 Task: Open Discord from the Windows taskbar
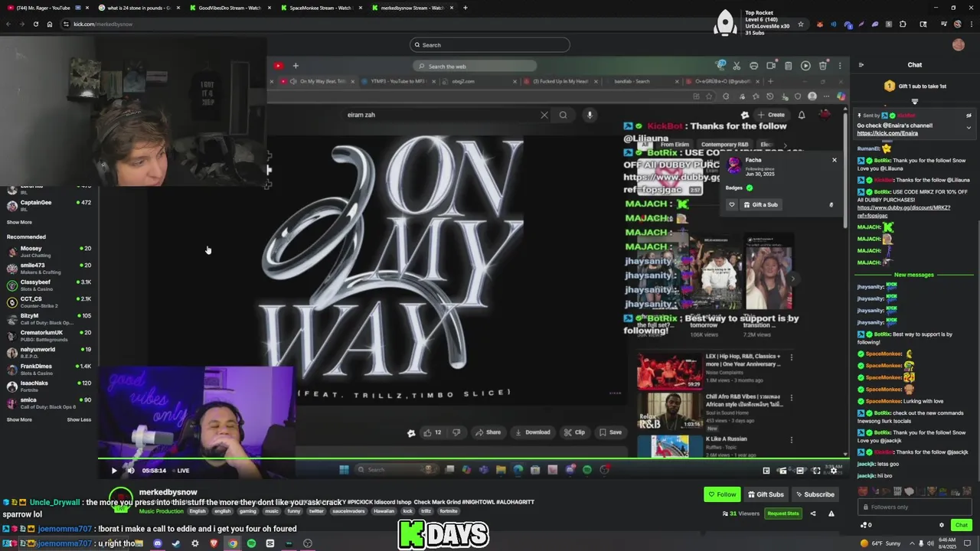[157, 543]
